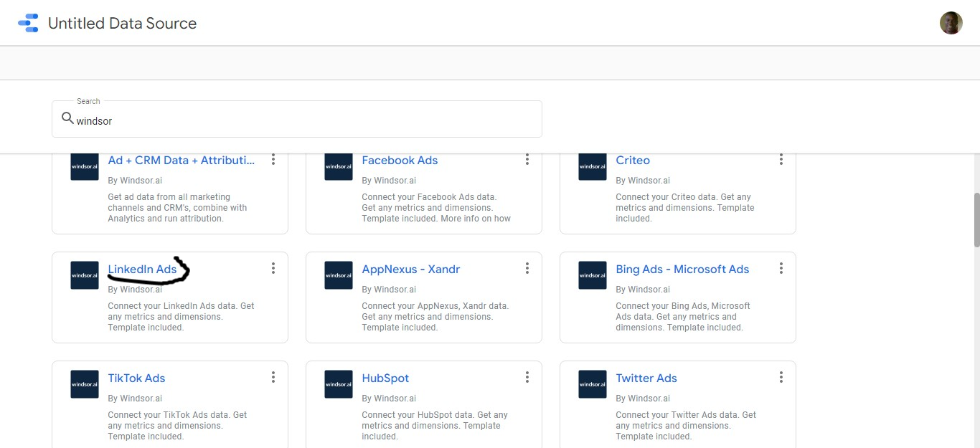Click the Windsor.ai logo on LinkedIn Ads card
The image size is (980, 448).
pyautogui.click(x=85, y=275)
